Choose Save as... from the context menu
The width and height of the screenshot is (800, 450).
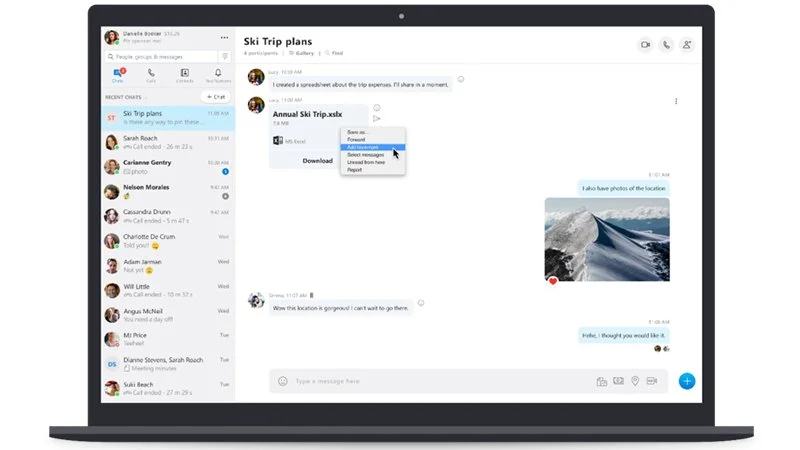(x=373, y=132)
